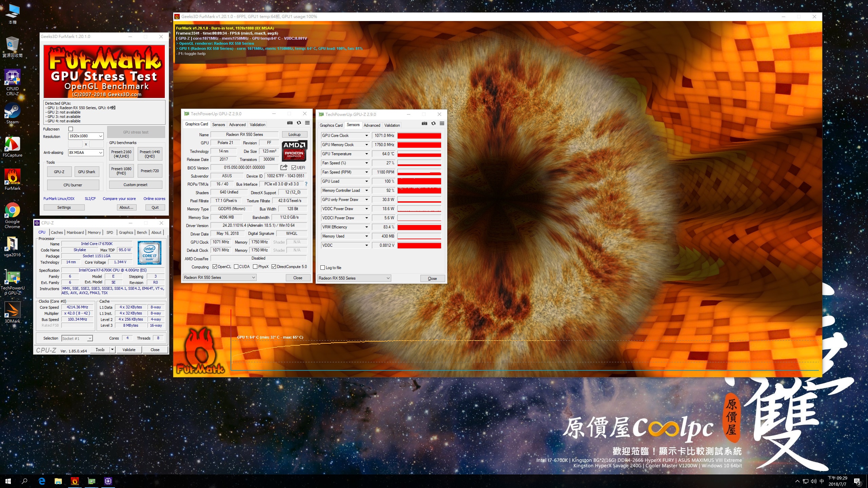Click the CPU-Z Validate button
868x488 pixels.
[129, 350]
